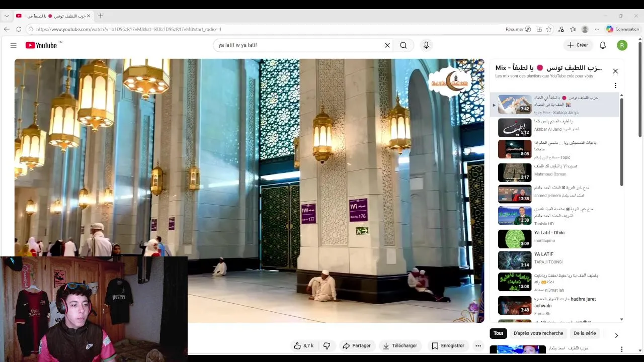
Task: Play the 13:38 ahmed jelmem video
Action: click(x=555, y=194)
